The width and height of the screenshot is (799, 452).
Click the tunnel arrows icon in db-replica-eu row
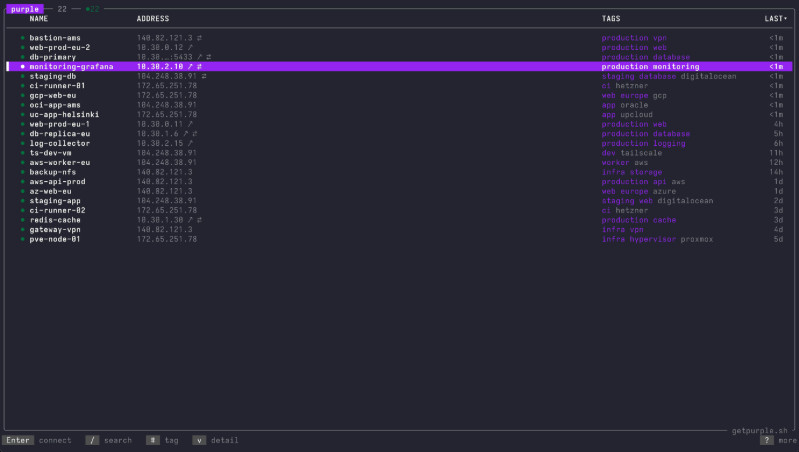[195, 134]
